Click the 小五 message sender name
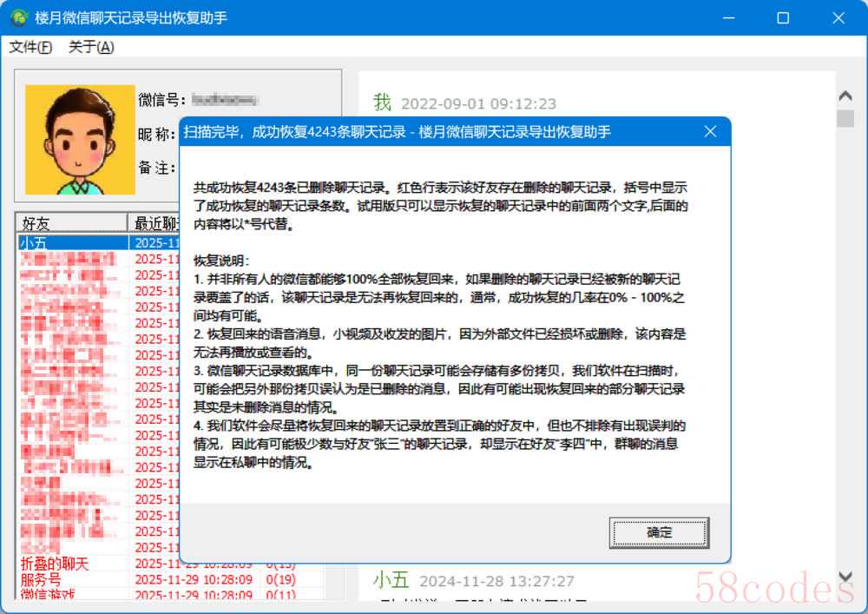868x614 pixels. point(391,580)
